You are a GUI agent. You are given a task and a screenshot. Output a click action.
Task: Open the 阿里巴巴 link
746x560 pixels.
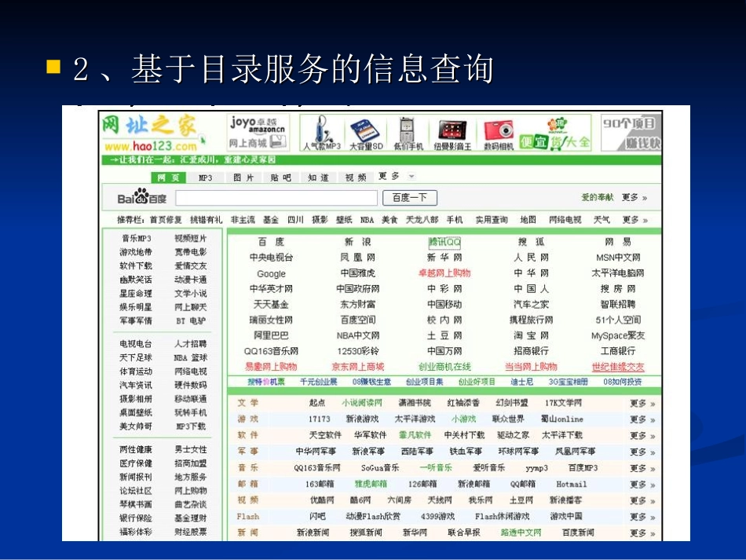tap(271, 335)
